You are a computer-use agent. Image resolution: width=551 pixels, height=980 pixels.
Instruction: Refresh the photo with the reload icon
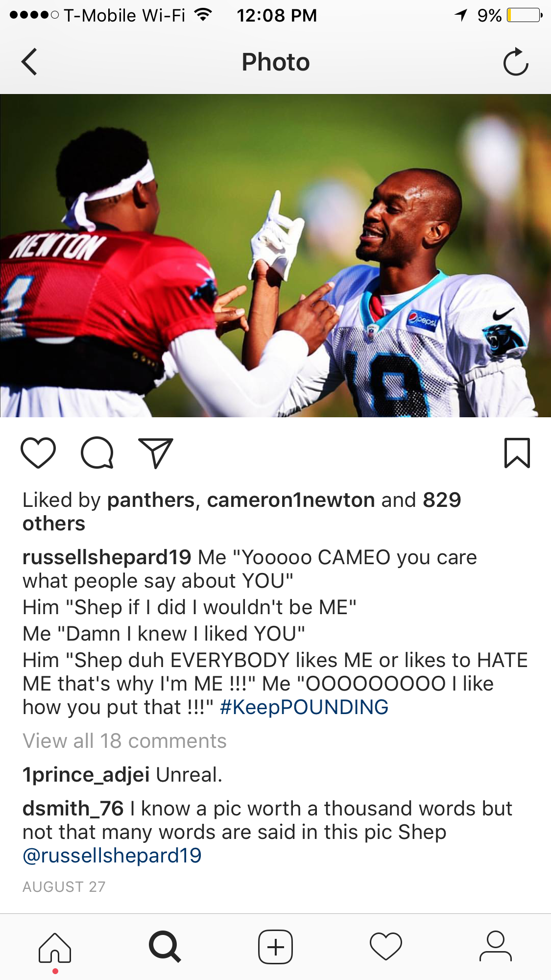pyautogui.click(x=516, y=62)
